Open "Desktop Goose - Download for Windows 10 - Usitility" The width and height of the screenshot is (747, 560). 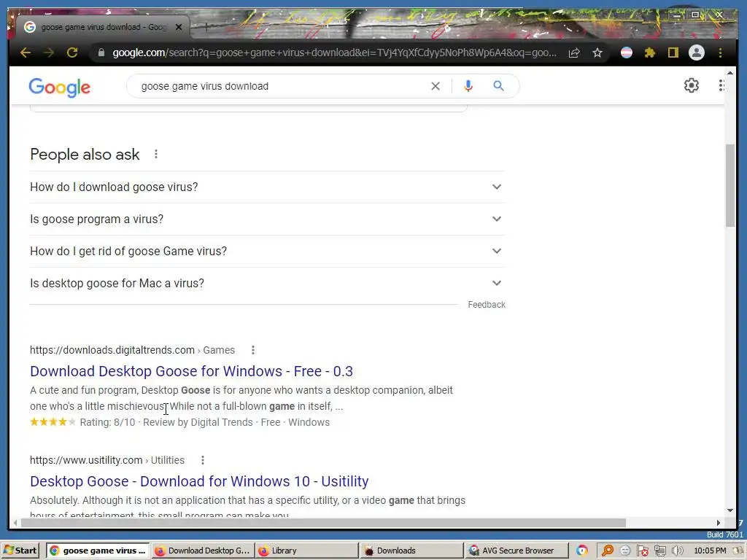pos(199,481)
